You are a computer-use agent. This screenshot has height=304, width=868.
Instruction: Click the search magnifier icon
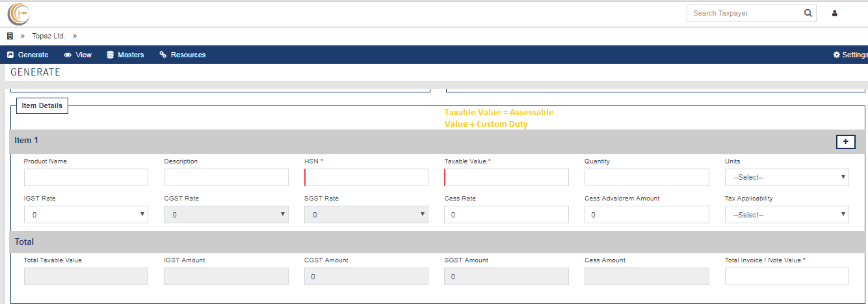click(808, 13)
